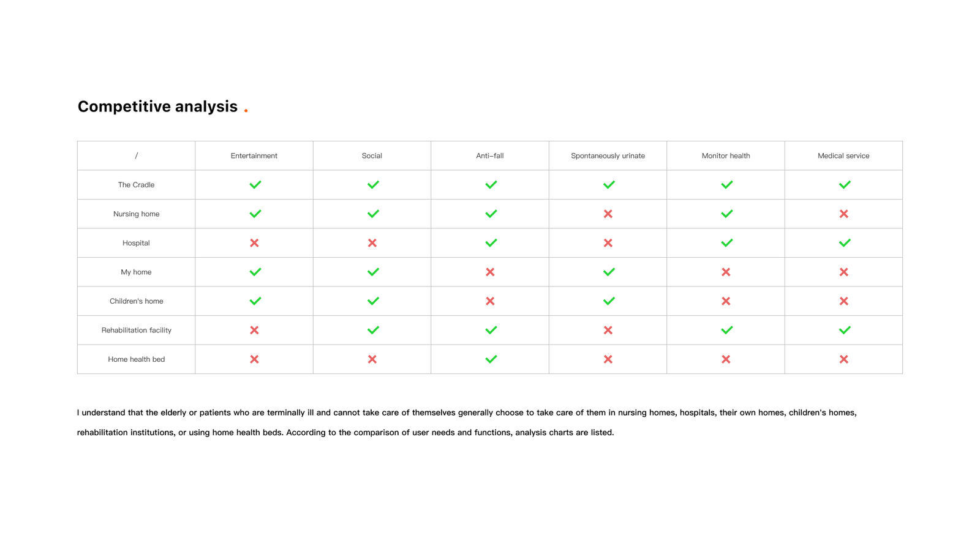Select the Monitor health column header
The height and width of the screenshot is (551, 980).
(x=725, y=156)
